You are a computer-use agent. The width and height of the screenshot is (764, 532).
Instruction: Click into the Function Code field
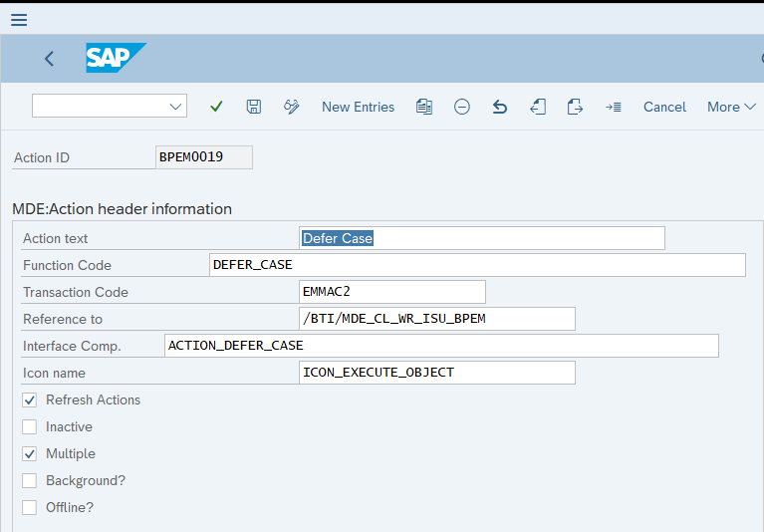(477, 265)
